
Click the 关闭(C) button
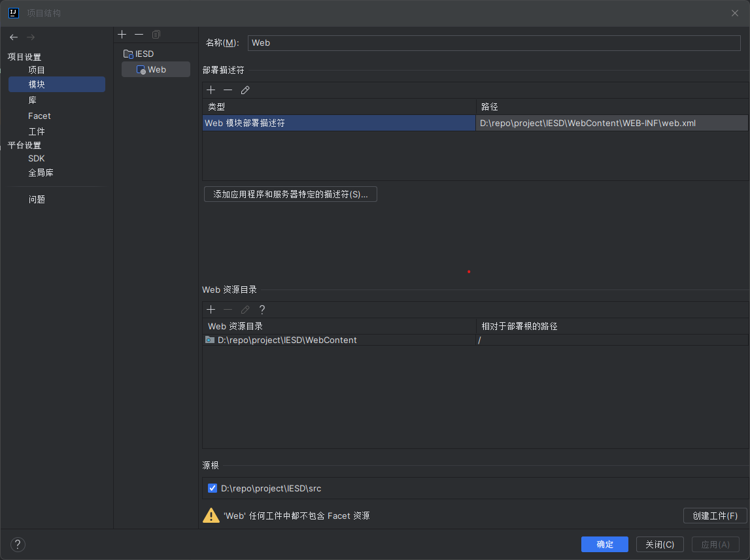click(x=660, y=544)
